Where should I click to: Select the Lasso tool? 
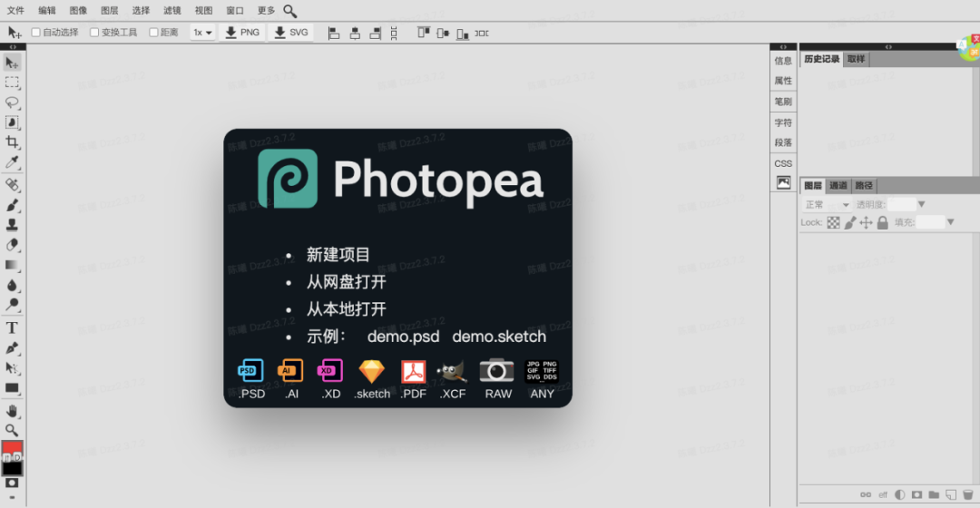(12, 103)
